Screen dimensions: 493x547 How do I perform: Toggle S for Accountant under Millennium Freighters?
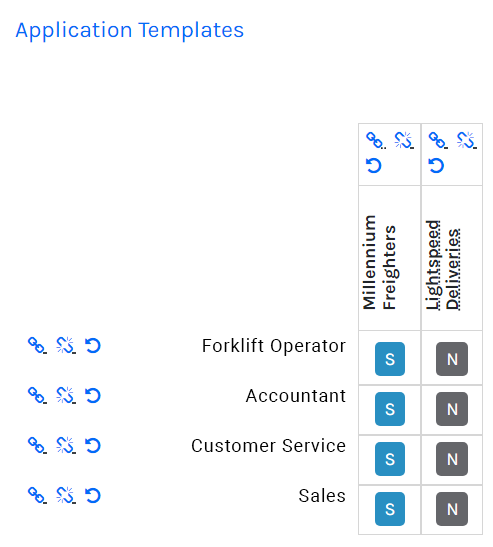(390, 409)
